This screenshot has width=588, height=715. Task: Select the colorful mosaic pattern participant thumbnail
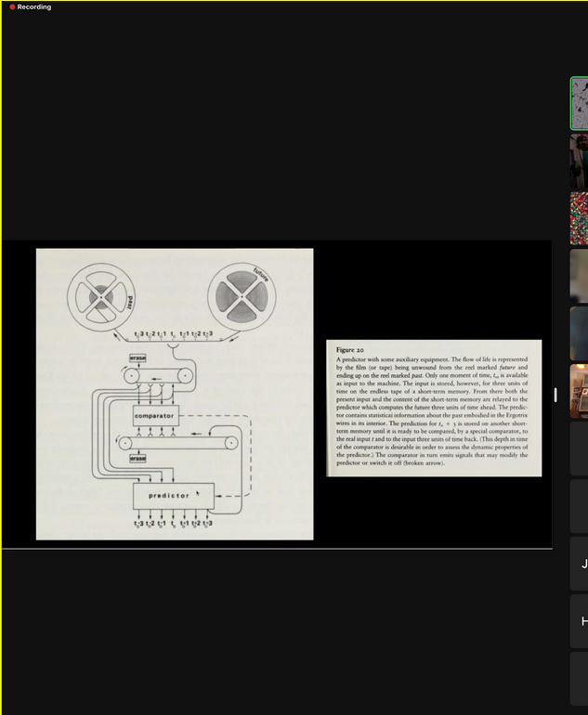580,219
